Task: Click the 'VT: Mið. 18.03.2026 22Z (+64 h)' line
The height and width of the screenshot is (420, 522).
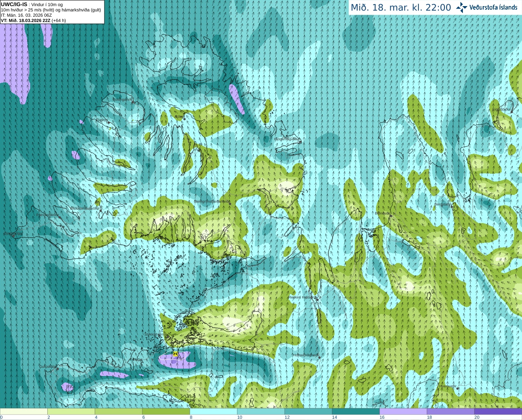Action: coord(33,20)
